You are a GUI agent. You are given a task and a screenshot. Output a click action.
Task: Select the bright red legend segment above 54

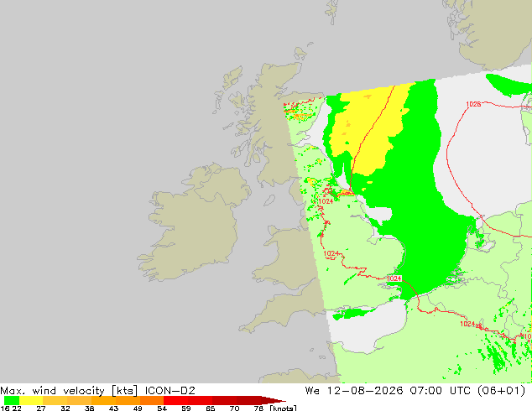(x=175, y=400)
